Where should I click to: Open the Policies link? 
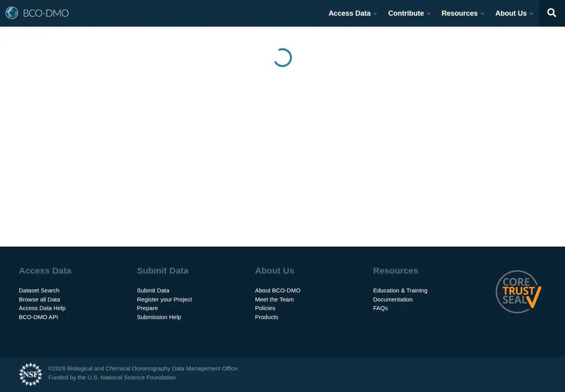point(265,308)
